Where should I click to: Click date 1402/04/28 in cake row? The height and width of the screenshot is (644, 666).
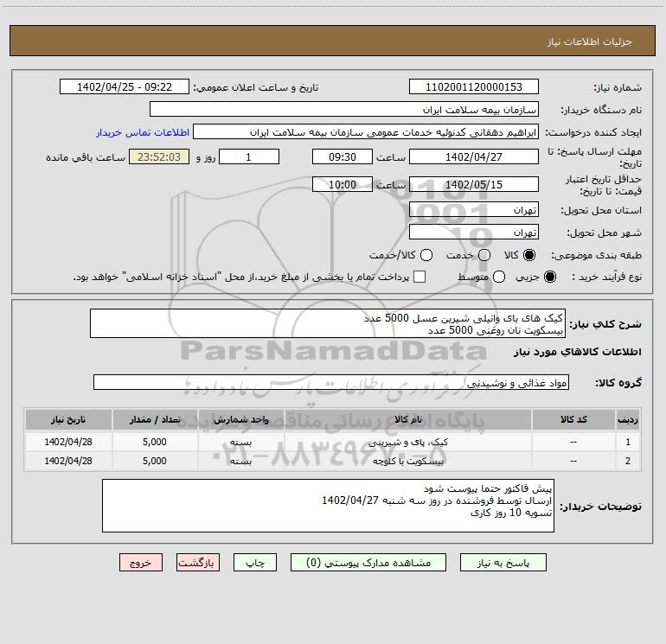tap(68, 442)
